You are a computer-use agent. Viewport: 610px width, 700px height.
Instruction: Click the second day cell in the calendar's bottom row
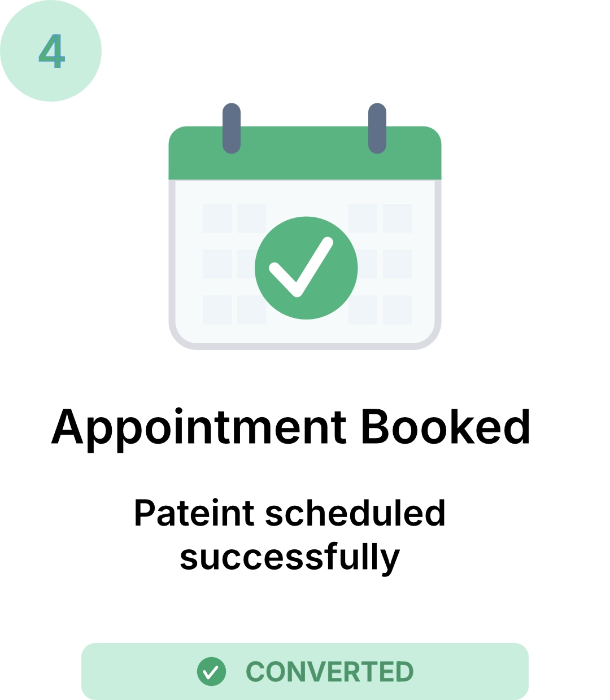tap(251, 310)
